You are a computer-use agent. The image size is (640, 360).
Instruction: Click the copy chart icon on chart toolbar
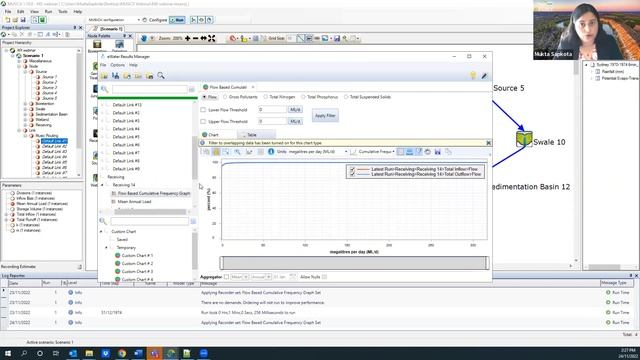pyautogui.click(x=448, y=151)
